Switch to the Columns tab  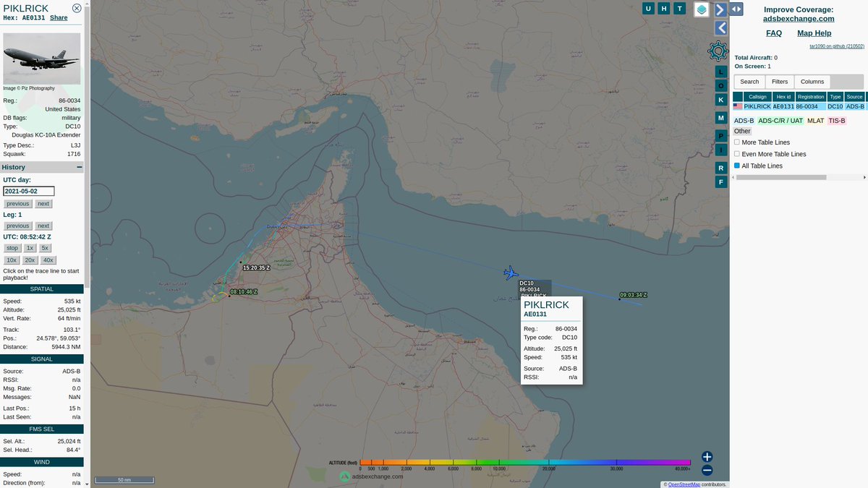[x=812, y=82]
